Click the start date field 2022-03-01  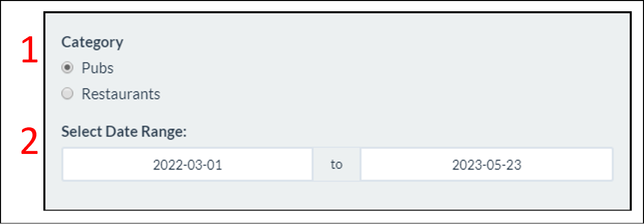click(x=187, y=165)
